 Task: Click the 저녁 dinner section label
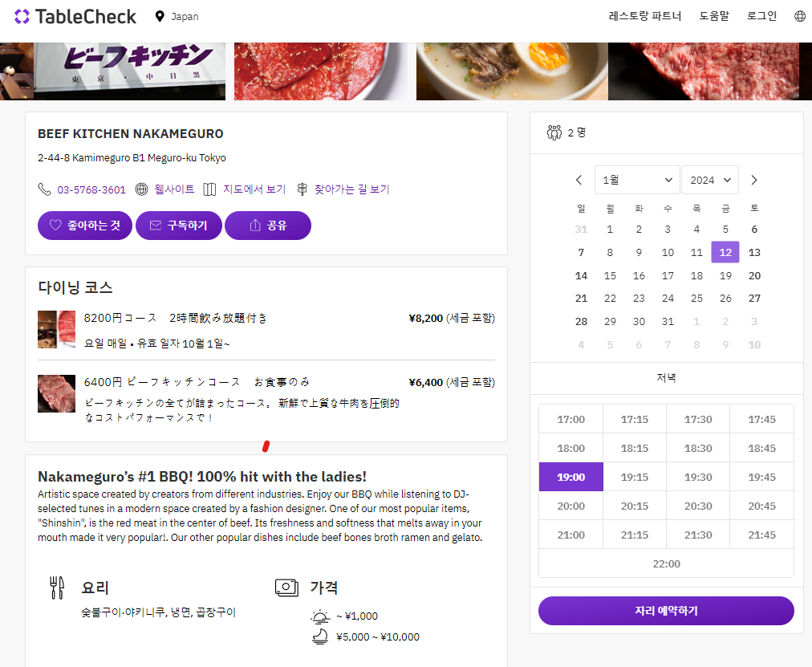point(666,378)
